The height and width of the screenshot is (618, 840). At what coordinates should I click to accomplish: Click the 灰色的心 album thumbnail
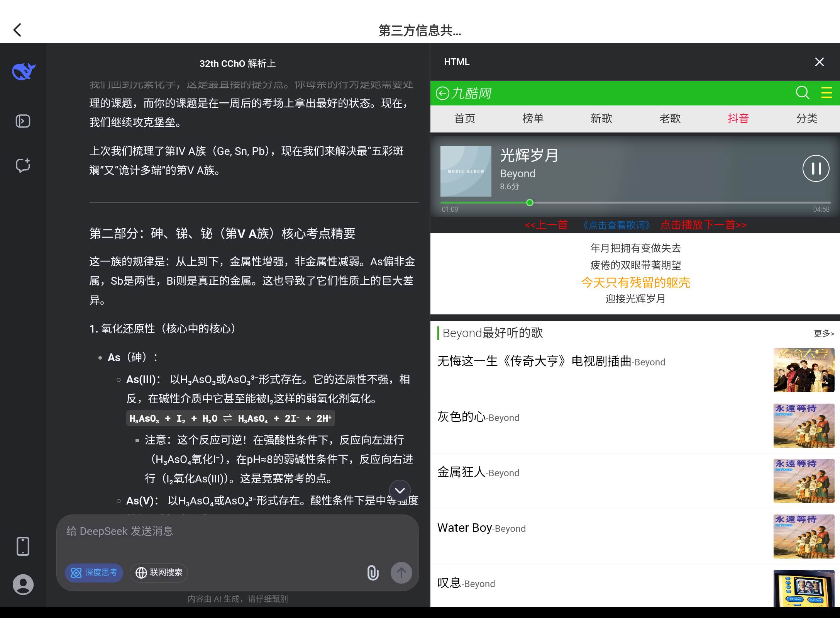click(x=804, y=425)
